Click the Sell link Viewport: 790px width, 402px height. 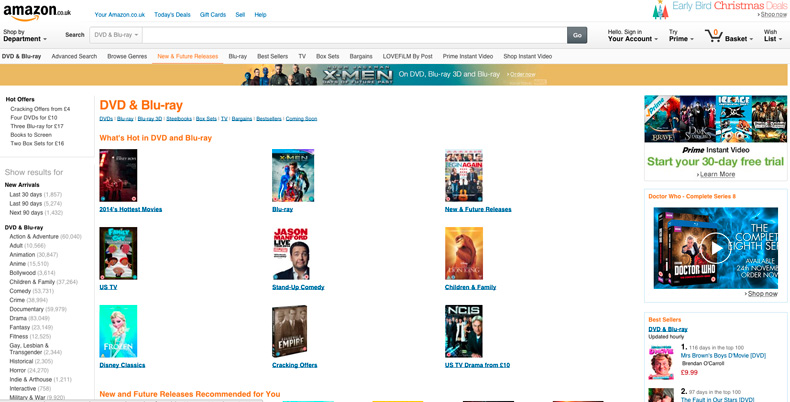[x=240, y=15]
